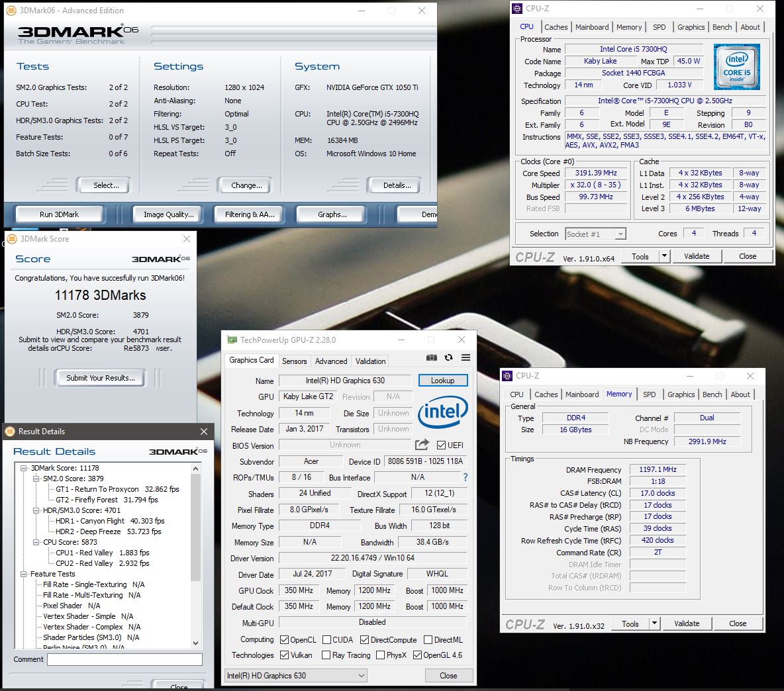Click the Intel Core i5 badge

(736, 66)
